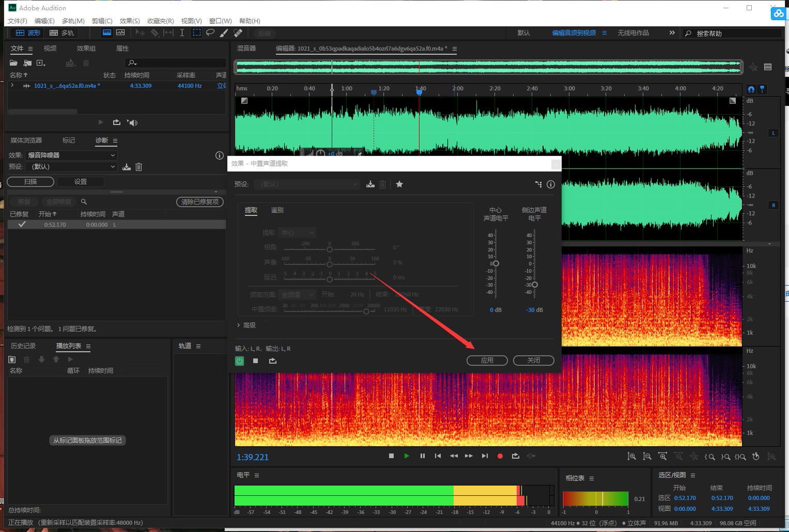The height and width of the screenshot is (532, 789).
Task: Open the 效果 dropdown showing 爆音降噪器
Action: point(71,155)
